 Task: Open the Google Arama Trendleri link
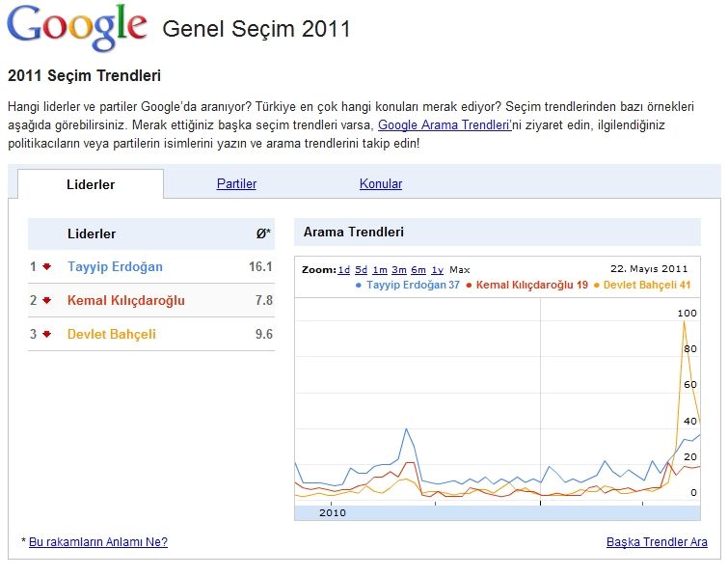coord(442,125)
